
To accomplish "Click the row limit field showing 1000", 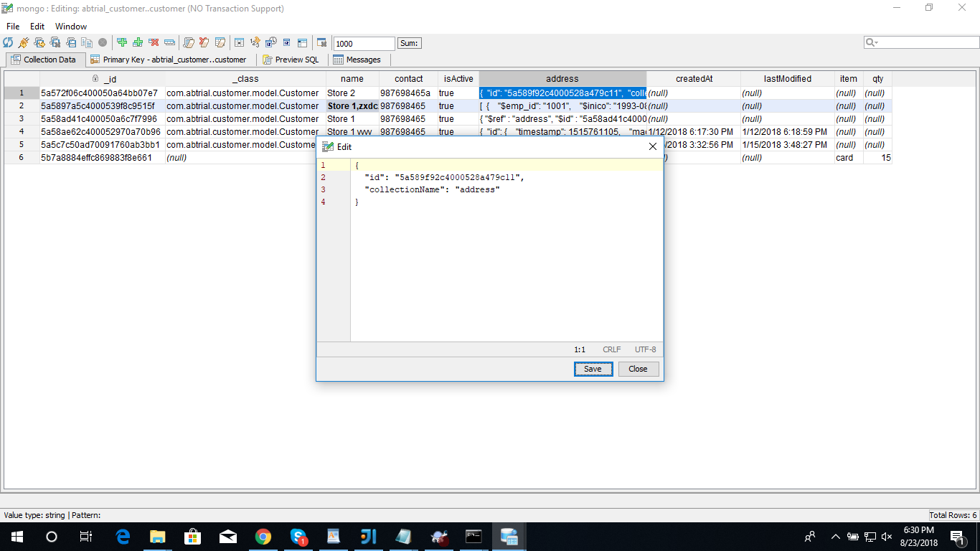I will pyautogui.click(x=364, y=44).
